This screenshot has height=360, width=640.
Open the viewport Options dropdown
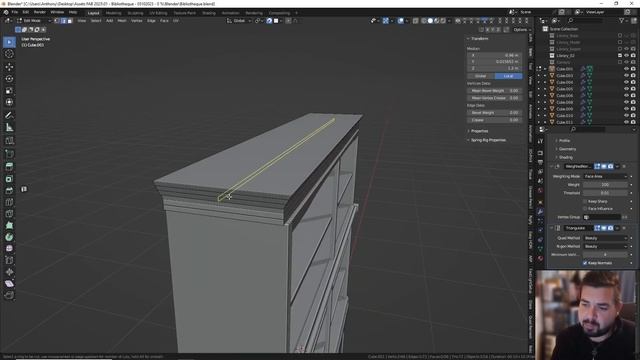[522, 29]
